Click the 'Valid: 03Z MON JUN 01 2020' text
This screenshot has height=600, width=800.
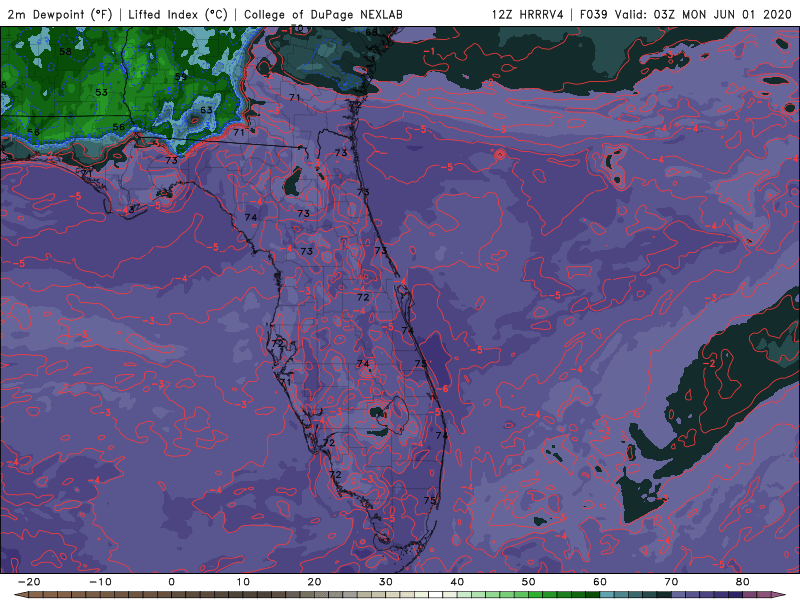(703, 14)
